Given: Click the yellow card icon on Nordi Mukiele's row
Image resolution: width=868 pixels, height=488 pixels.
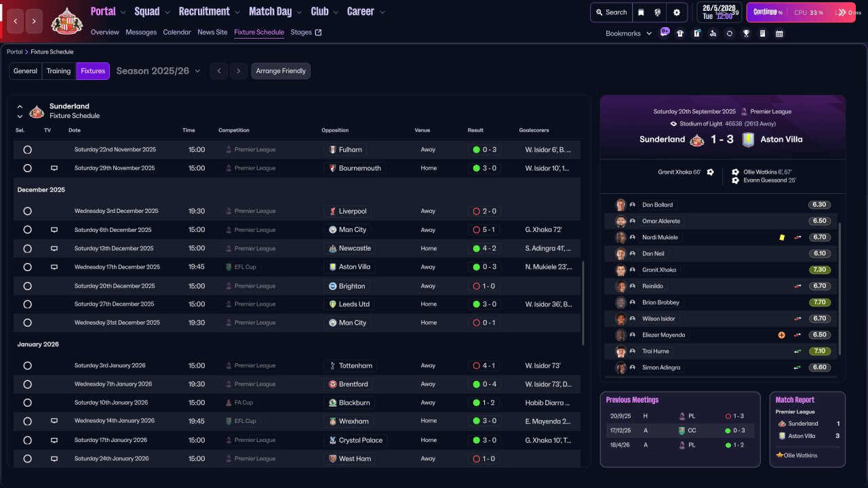Looking at the screenshot, I should coord(782,237).
